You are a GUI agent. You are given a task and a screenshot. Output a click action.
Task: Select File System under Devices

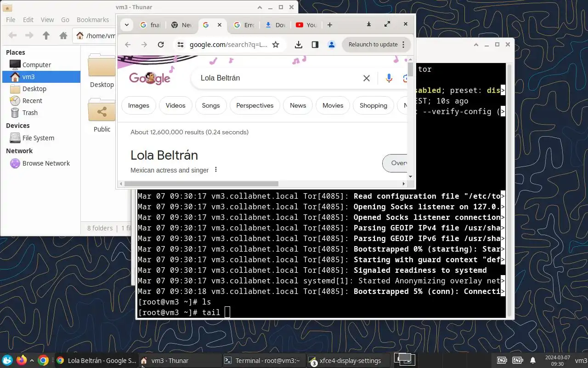pos(41,138)
